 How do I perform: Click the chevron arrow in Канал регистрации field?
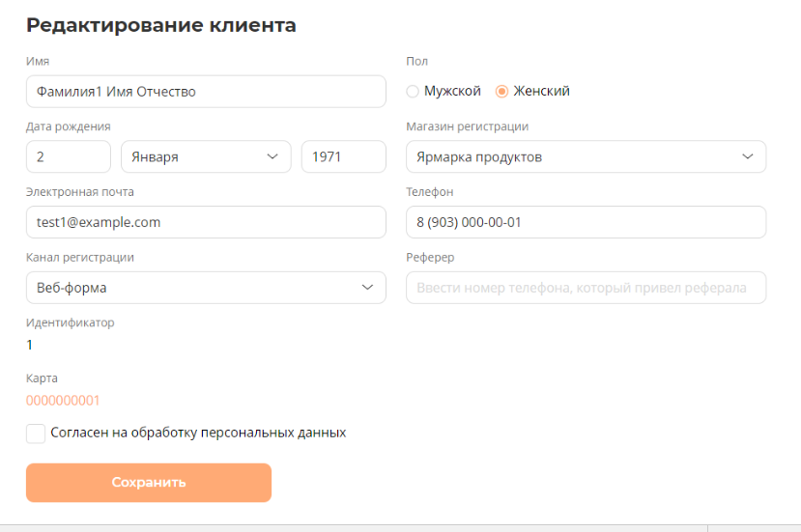(x=366, y=288)
